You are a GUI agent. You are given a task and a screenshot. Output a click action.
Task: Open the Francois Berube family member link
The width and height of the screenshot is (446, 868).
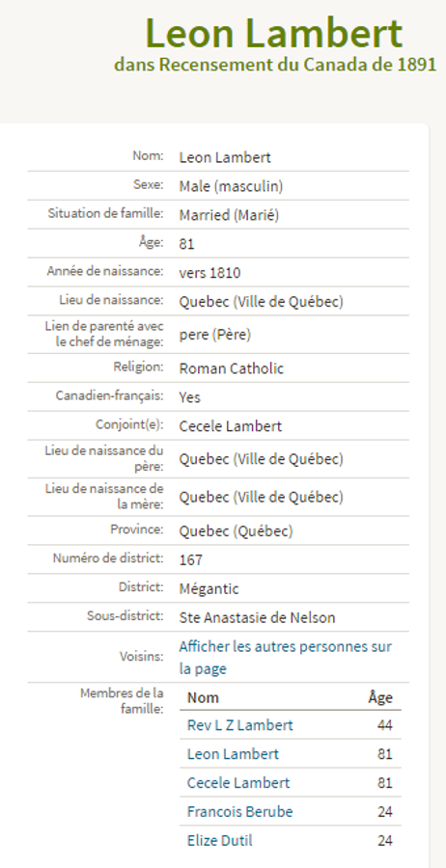[x=240, y=811]
